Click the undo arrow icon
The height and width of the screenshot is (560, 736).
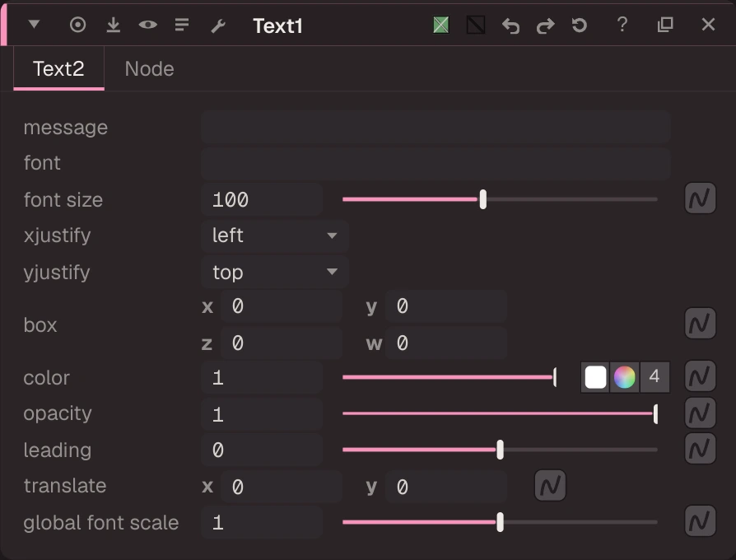tap(510, 26)
